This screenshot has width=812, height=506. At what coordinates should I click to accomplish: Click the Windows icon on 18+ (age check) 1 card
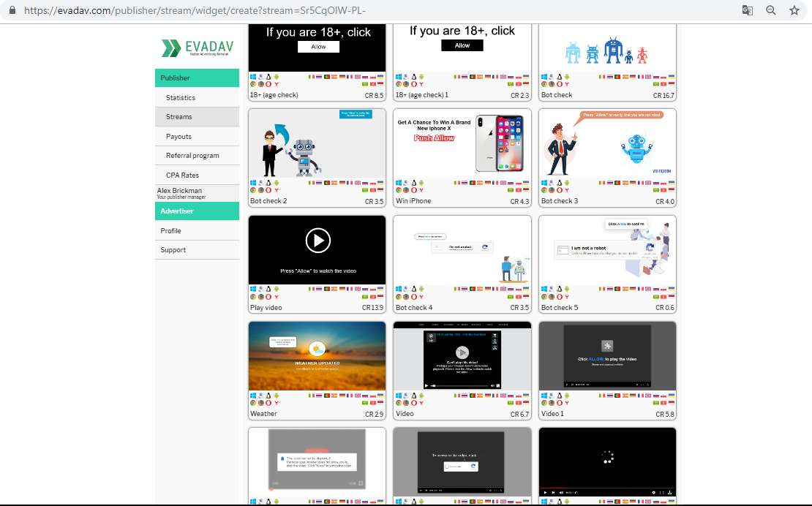(x=399, y=77)
